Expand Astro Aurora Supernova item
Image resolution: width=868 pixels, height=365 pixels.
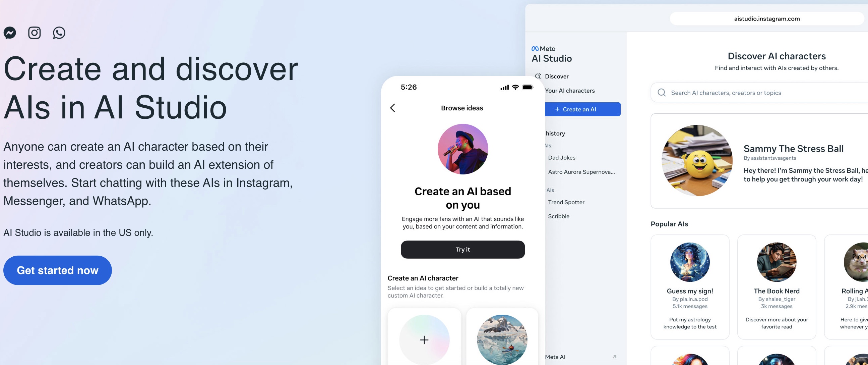pyautogui.click(x=581, y=172)
